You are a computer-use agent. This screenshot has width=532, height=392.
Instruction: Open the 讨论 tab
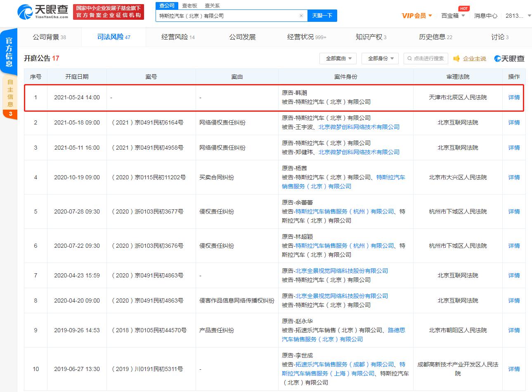point(500,37)
